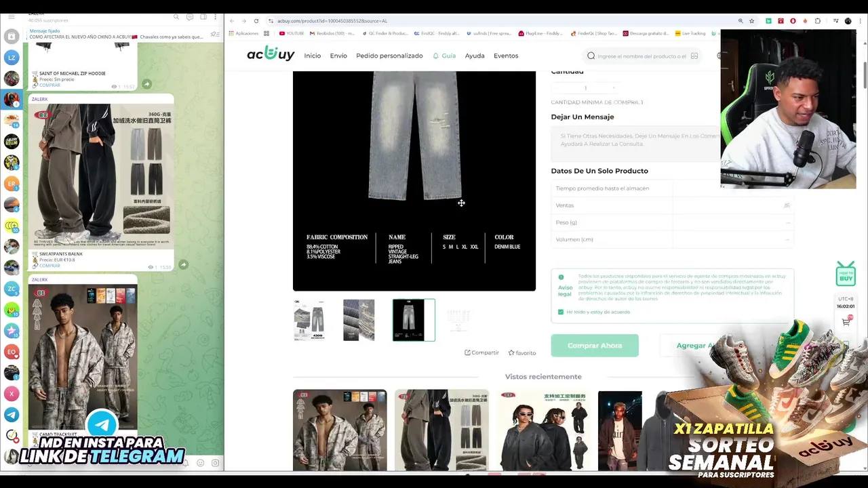Open ZC chat in Telegram sidebar
The width and height of the screenshot is (868, 488).
(11, 289)
